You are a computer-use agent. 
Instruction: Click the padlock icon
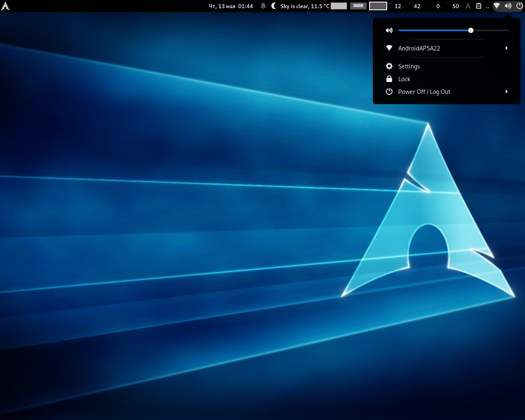click(389, 79)
